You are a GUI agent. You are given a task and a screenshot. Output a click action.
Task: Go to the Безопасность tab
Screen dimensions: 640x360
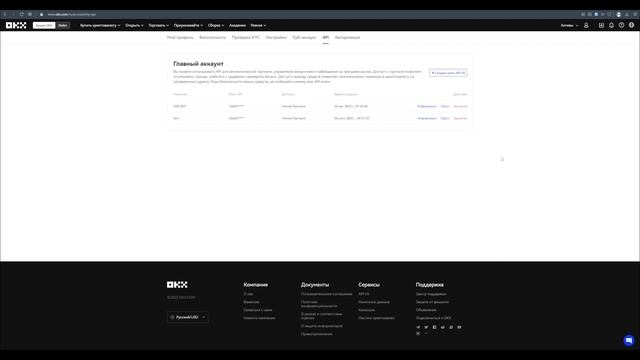[213, 38]
